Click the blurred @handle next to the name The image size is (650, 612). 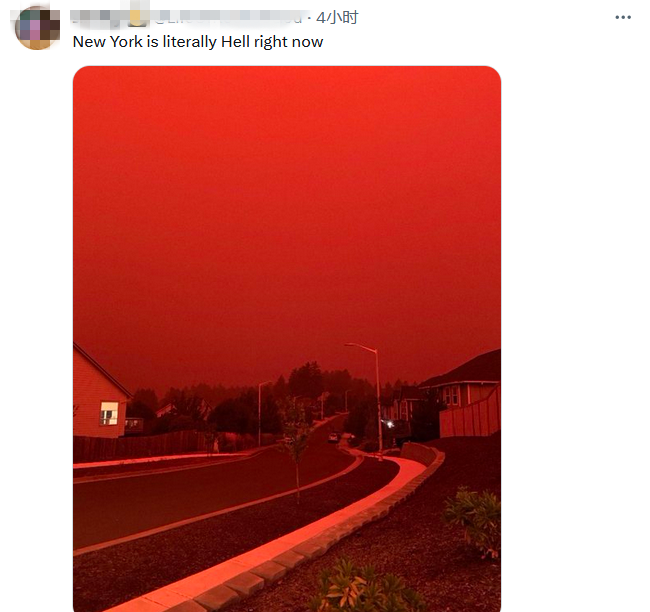click(229, 17)
